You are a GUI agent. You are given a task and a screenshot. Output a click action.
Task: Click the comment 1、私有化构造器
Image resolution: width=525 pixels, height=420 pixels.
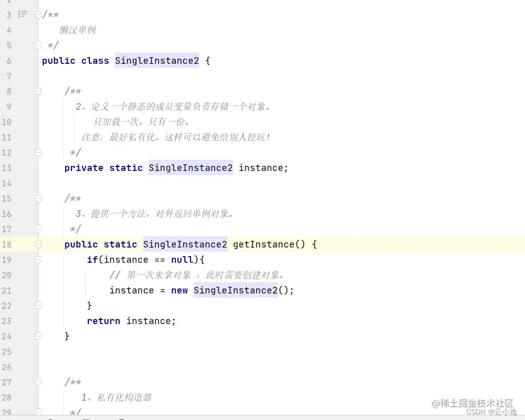(x=116, y=397)
